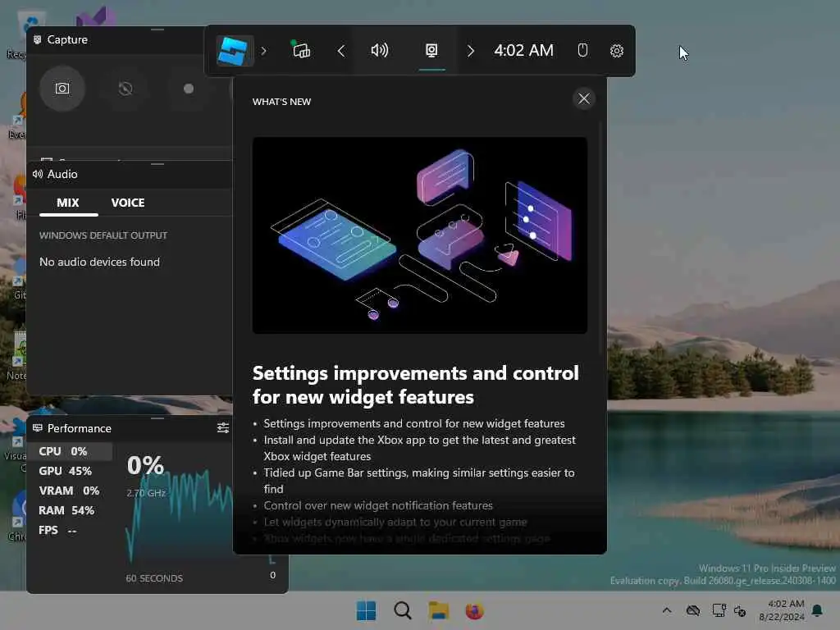The image size is (840, 630).
Task: Click the 2.70 GHz CPU speed value
Action: [x=146, y=493]
